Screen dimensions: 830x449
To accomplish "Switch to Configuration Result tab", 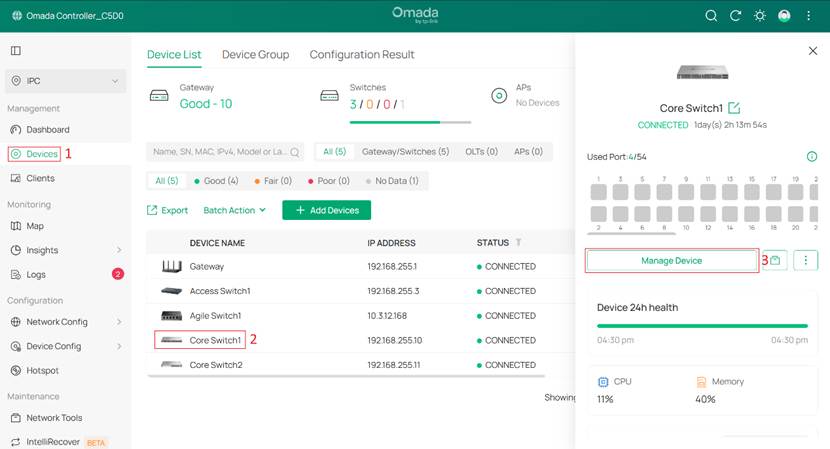I will (362, 55).
